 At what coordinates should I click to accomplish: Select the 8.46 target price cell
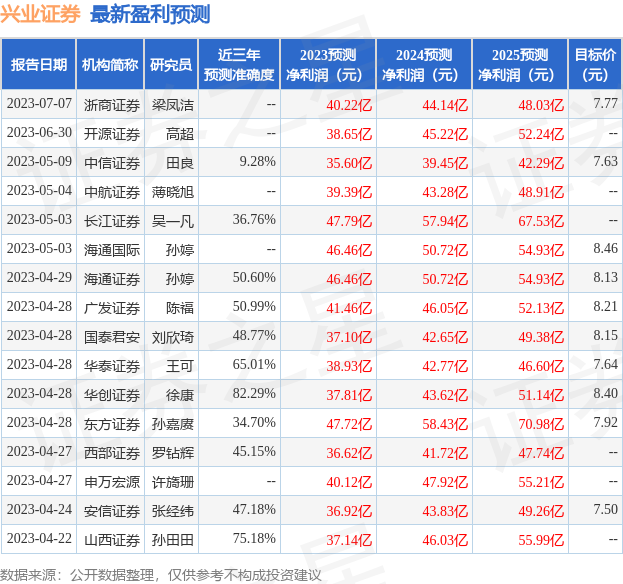pos(604,248)
